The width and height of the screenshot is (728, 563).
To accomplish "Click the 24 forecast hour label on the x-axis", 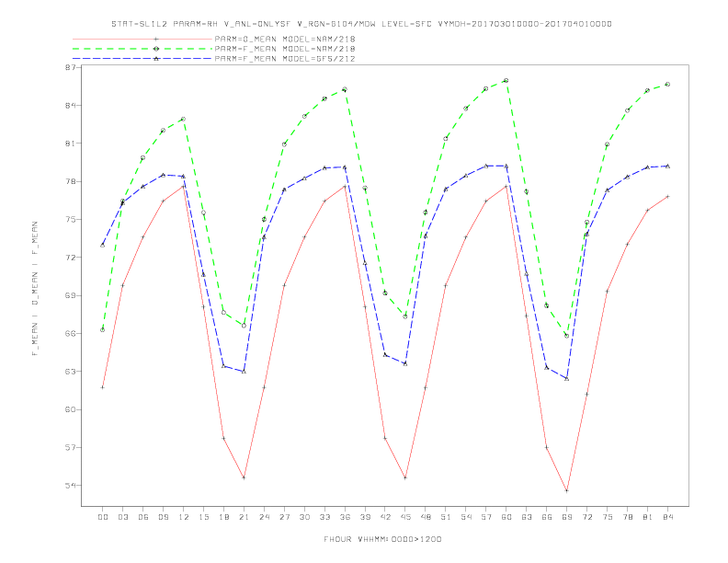I will coord(264,517).
